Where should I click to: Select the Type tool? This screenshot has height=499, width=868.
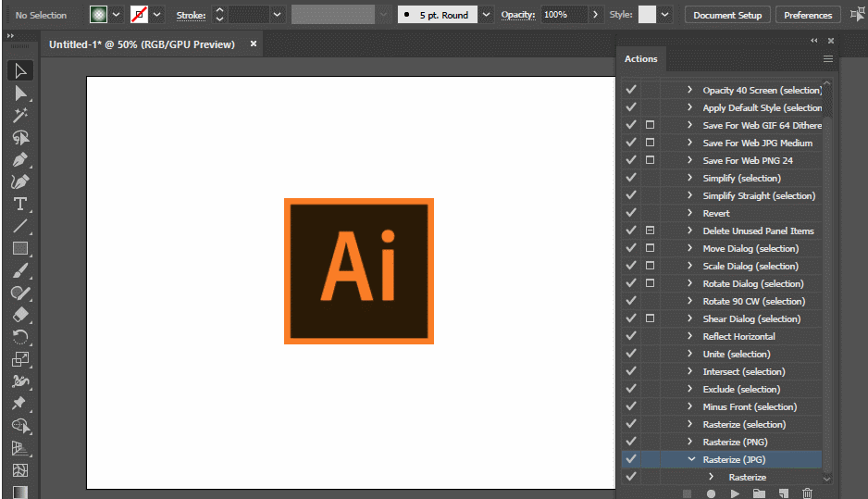[x=20, y=204]
